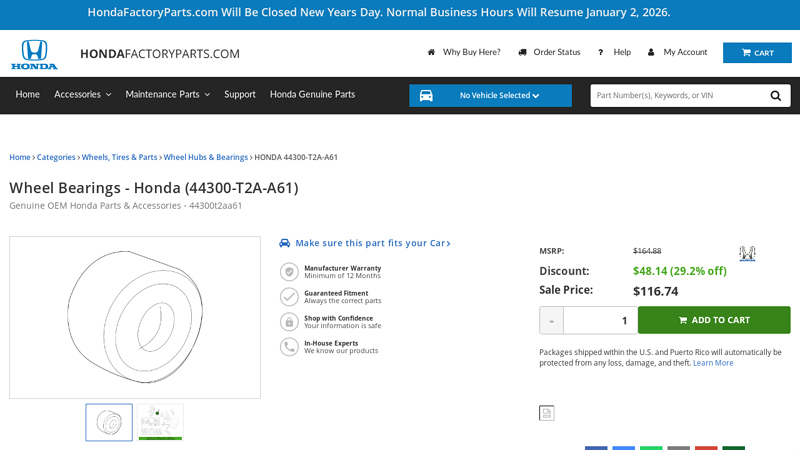This screenshot has height=450, width=800.
Task: Expand the Maintenance Parts menu
Action: (167, 95)
